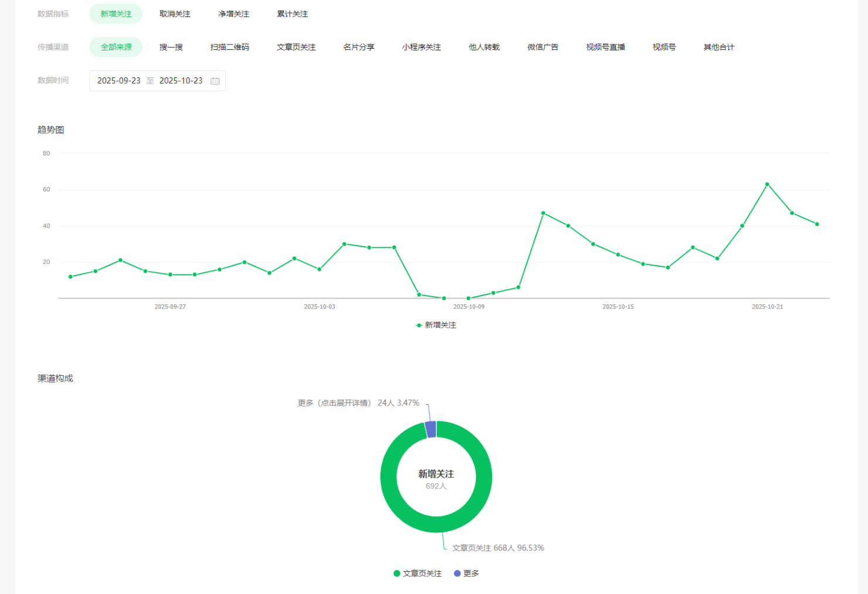Switch to 净增关注 metric

[233, 14]
